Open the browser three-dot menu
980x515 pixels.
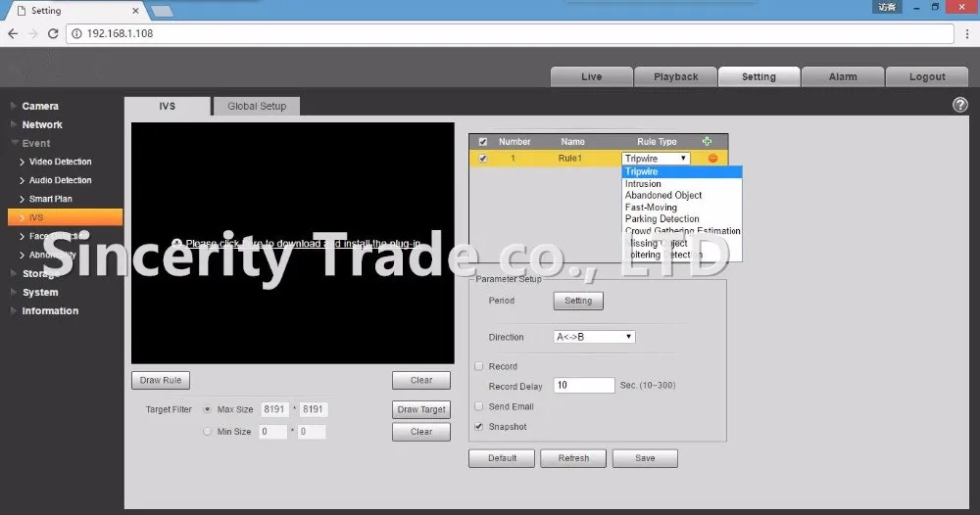pos(967,33)
